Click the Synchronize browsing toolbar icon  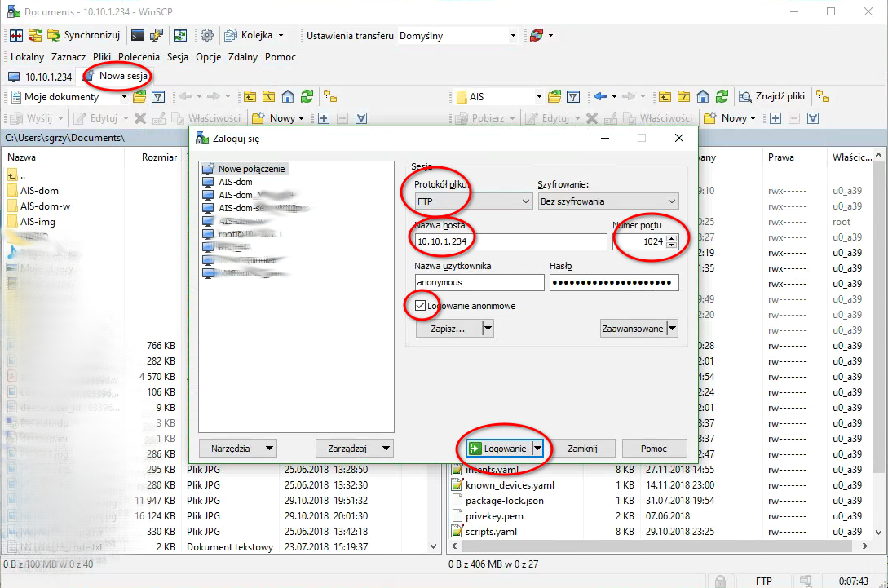(34, 35)
